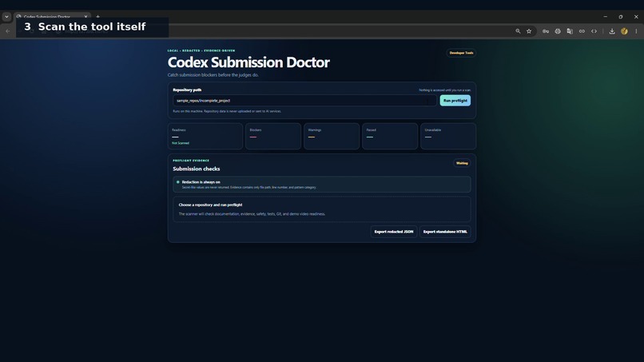Click the 'Redaction is always on' notice
The height and width of the screenshot is (362, 644).
pyautogui.click(x=321, y=185)
